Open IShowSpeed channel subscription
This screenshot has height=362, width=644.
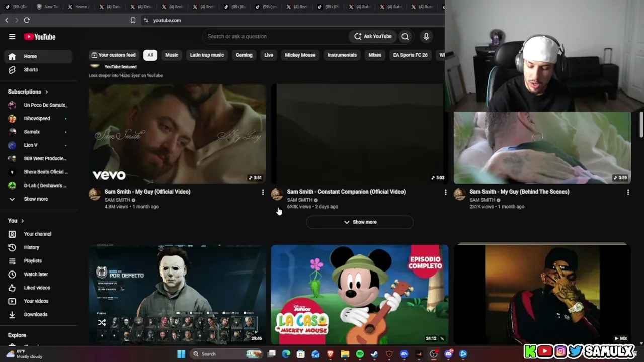pyautogui.click(x=38, y=119)
